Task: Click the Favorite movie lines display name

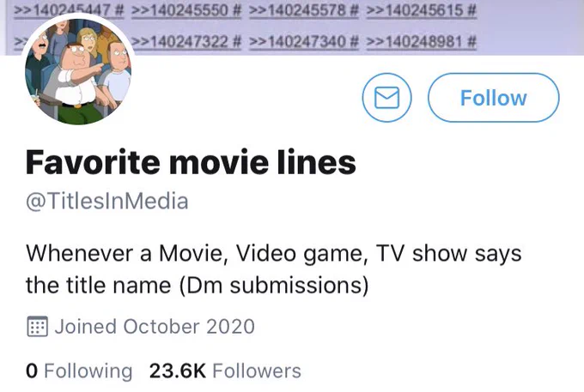Action: point(191,162)
